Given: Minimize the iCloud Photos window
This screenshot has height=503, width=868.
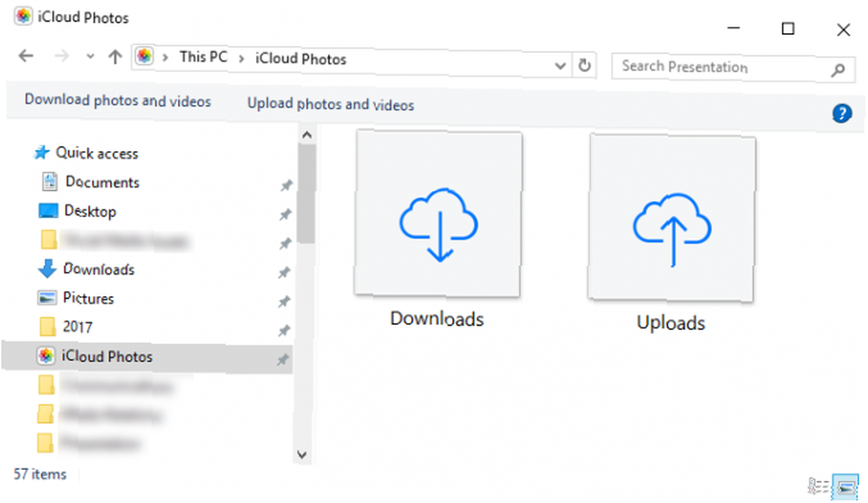Looking at the screenshot, I should point(733,27).
